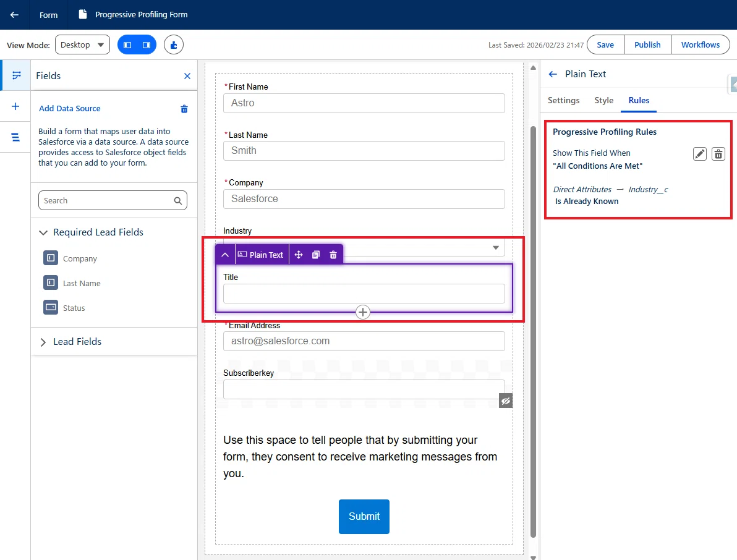Duplicate the Plain Text component
This screenshot has width=737, height=560.
[316, 255]
